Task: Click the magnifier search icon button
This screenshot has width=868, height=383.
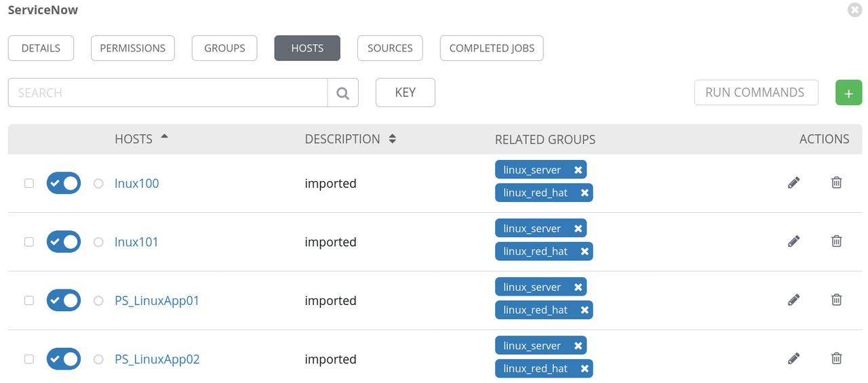Action: [342, 93]
